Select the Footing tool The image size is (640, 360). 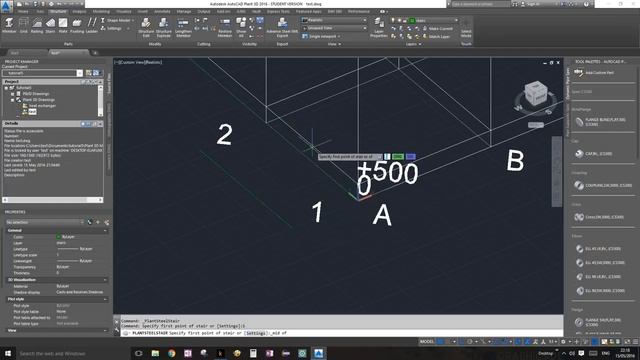click(x=77, y=25)
